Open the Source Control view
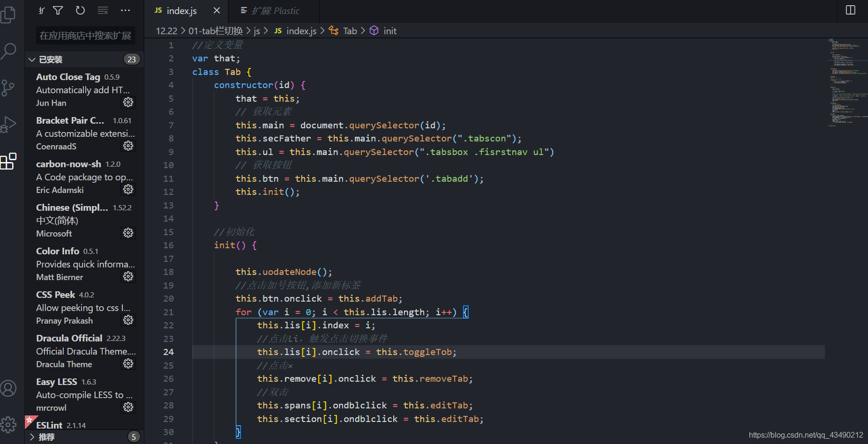 [8, 88]
